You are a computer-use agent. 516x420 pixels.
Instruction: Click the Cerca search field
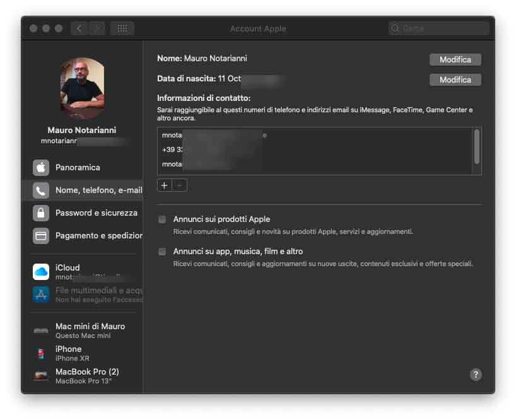point(438,28)
